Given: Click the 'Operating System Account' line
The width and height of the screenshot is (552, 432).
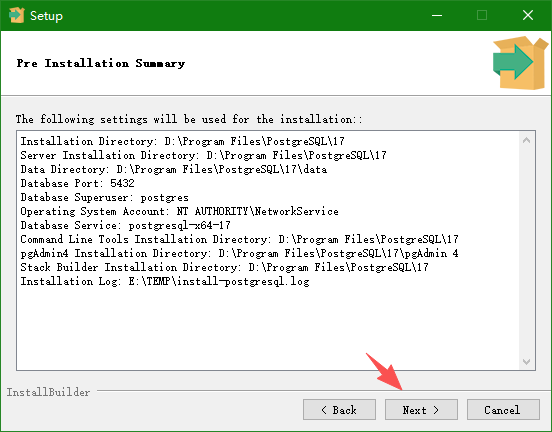Looking at the screenshot, I should point(180,211).
